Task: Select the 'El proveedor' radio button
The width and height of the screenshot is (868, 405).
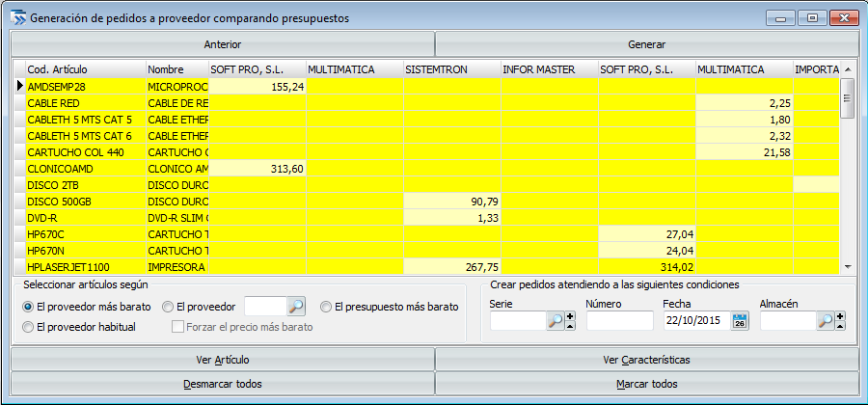Action: pos(168,307)
